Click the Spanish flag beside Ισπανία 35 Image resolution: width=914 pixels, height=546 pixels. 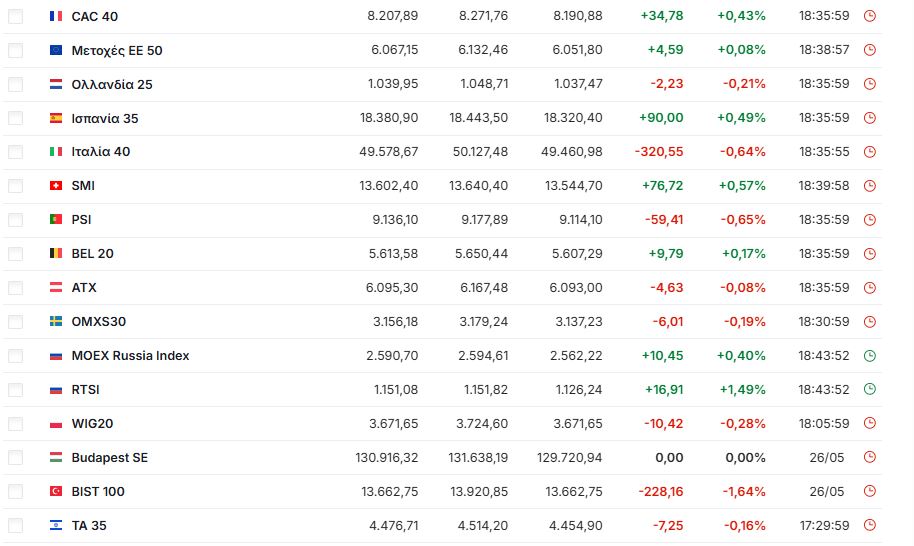pyautogui.click(x=56, y=118)
